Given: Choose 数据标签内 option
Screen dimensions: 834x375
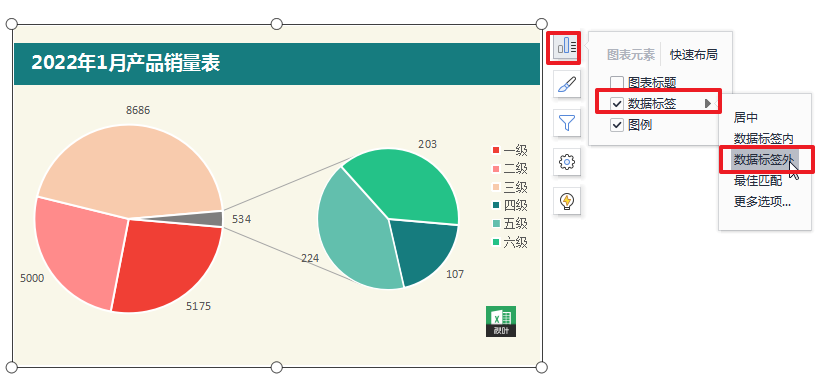Looking at the screenshot, I should (x=764, y=138).
